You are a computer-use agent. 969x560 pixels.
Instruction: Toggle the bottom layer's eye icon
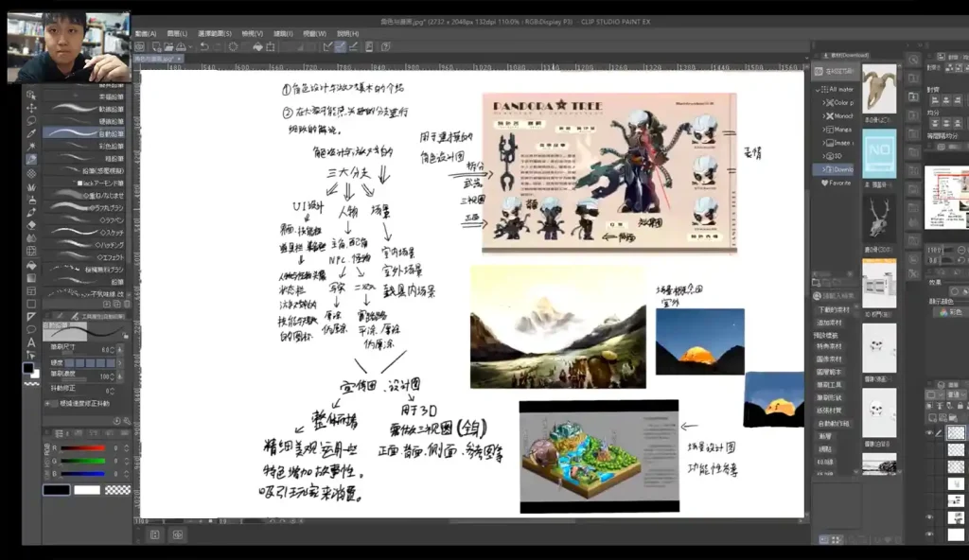[929, 534]
